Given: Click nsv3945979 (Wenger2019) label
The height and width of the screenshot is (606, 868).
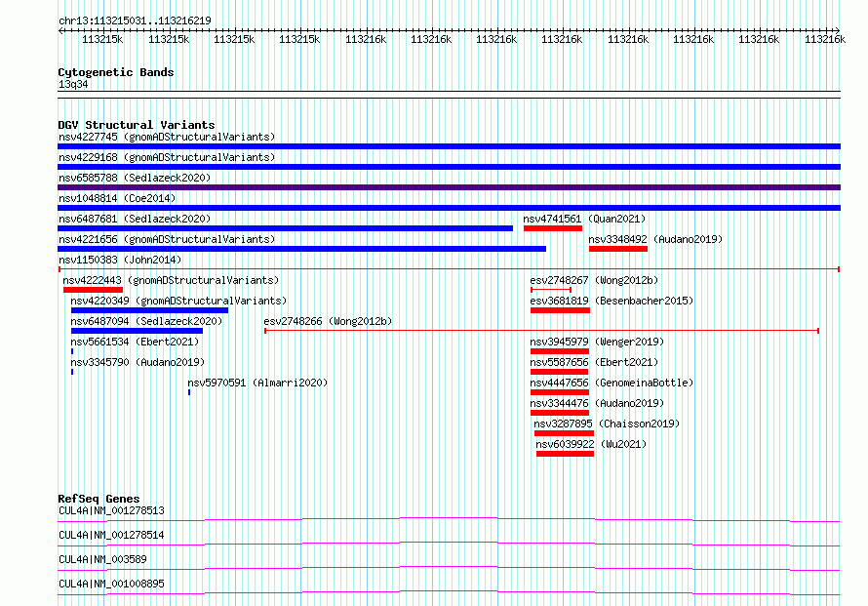Looking at the screenshot, I should tap(597, 342).
